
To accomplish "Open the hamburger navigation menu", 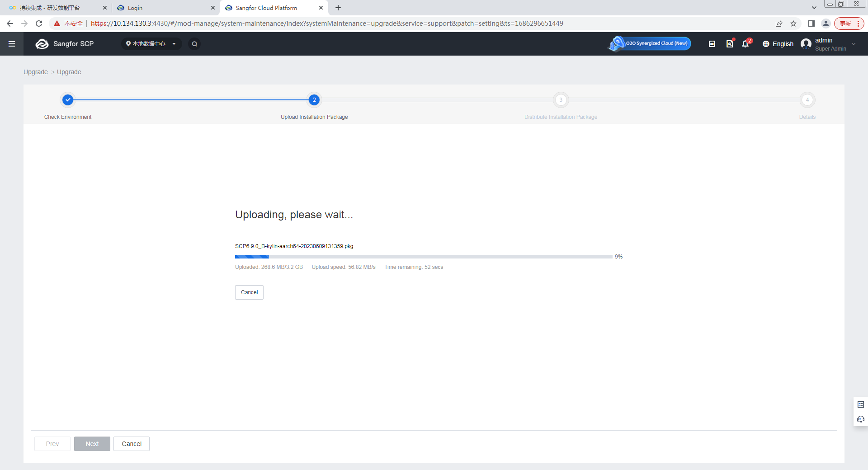I will pos(12,44).
